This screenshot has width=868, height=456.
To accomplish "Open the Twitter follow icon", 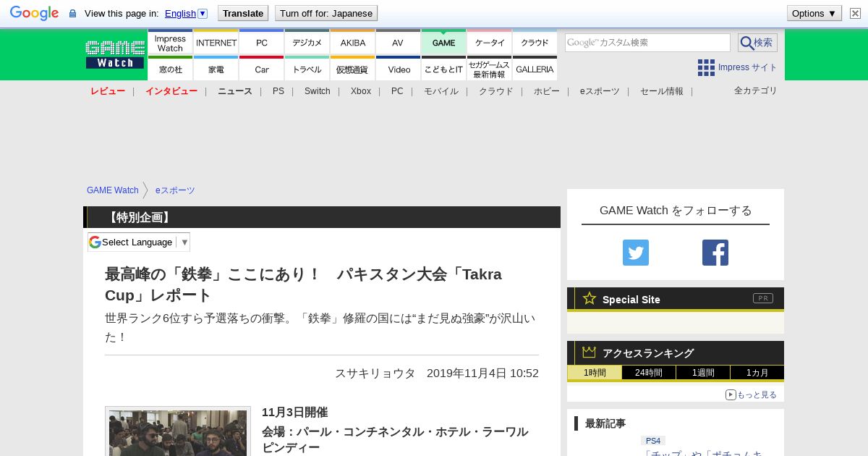I will [636, 253].
